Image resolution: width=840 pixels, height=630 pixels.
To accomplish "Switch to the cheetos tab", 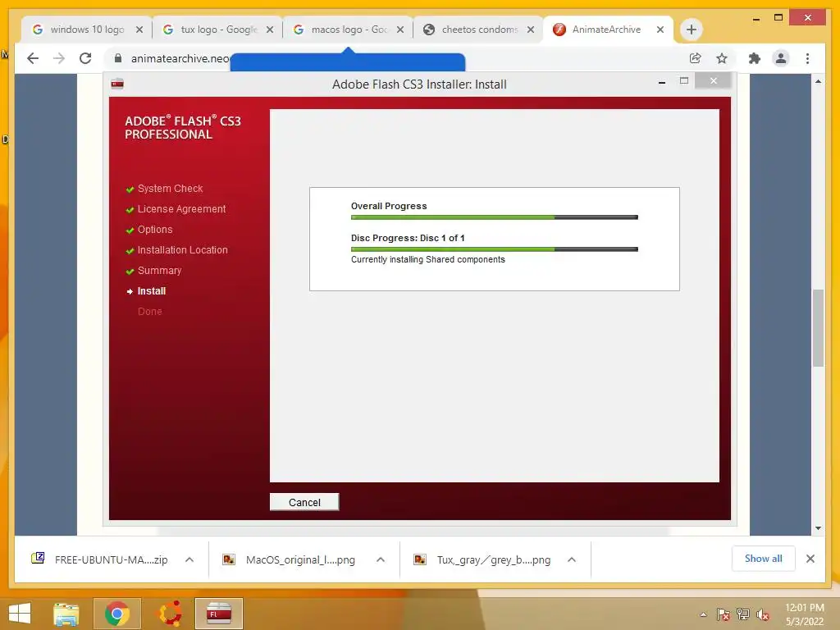I will click(x=479, y=30).
